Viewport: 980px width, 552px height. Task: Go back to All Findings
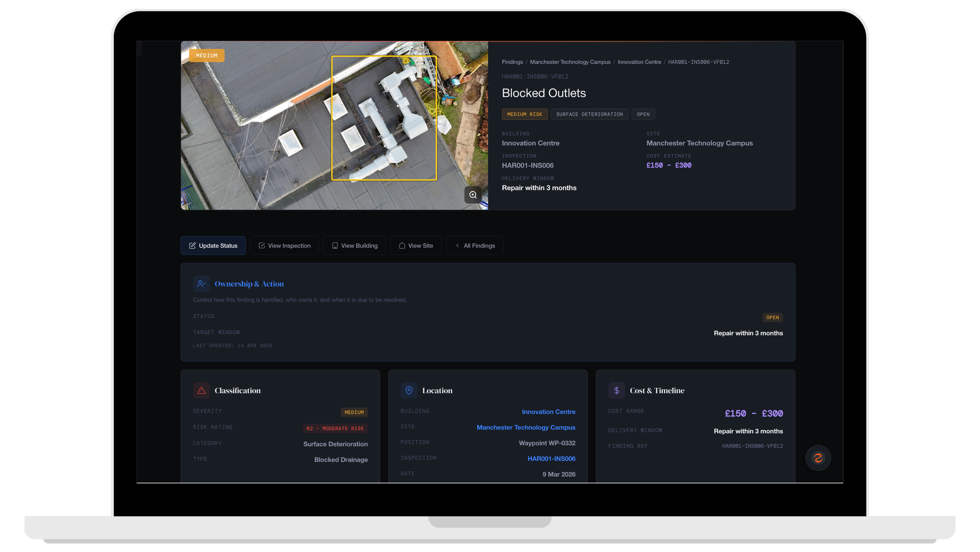[x=474, y=246]
